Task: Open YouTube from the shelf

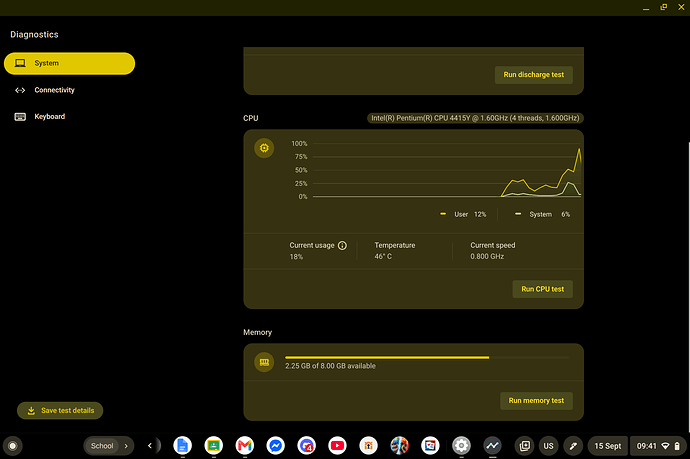Action: pos(338,446)
